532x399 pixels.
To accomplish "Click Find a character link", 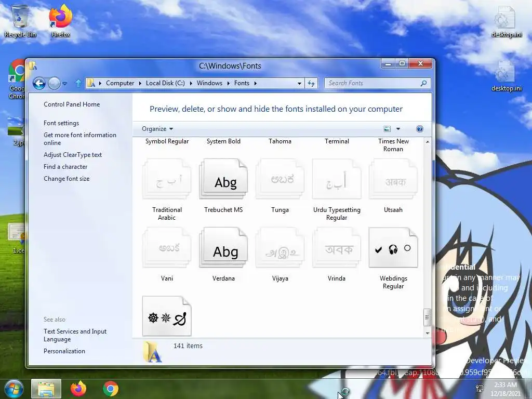I will coord(65,167).
